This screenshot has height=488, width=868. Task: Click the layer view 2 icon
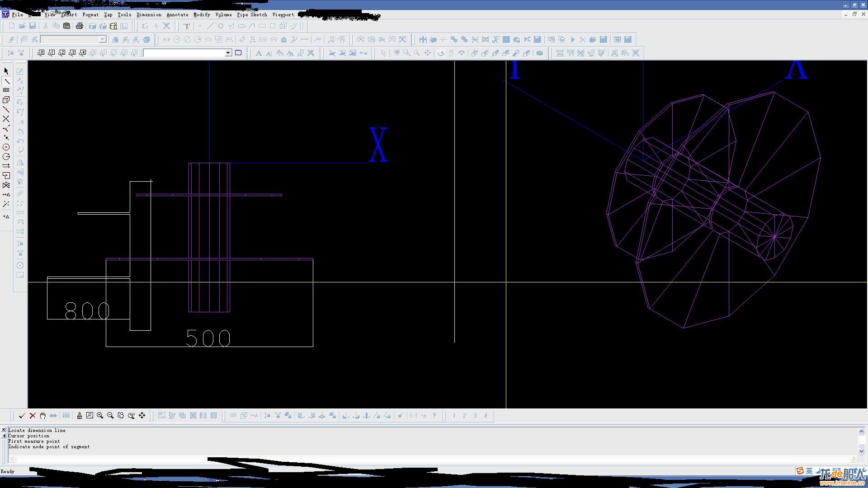click(62, 53)
